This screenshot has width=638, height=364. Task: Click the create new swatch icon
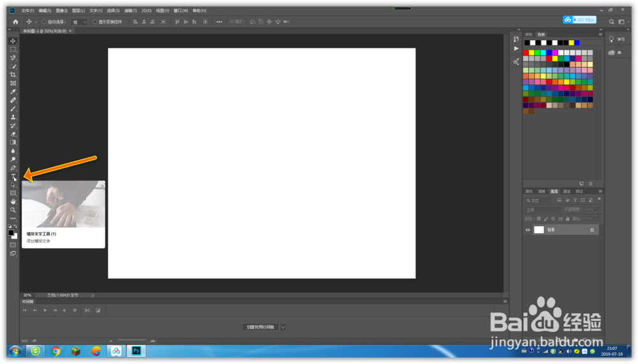(581, 184)
